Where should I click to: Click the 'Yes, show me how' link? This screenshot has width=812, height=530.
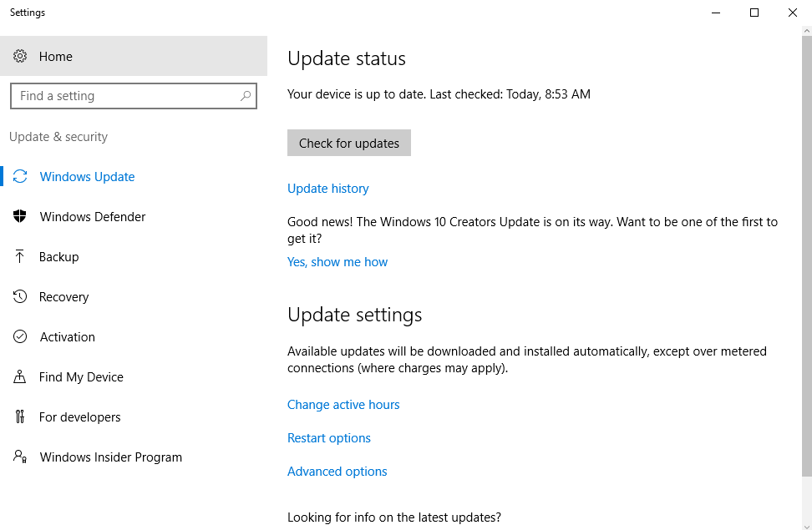(x=337, y=262)
